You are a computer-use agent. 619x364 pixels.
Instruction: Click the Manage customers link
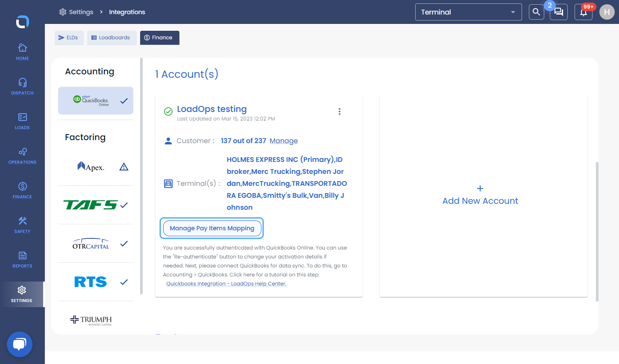pyautogui.click(x=284, y=141)
